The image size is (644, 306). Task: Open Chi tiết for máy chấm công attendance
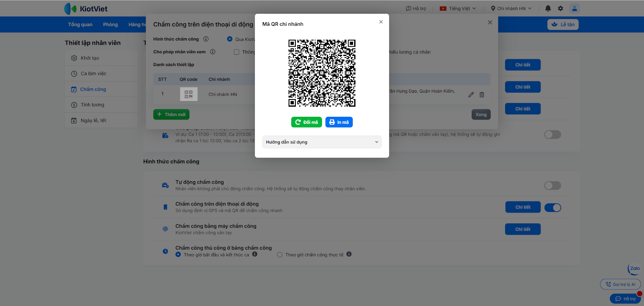pos(523,229)
